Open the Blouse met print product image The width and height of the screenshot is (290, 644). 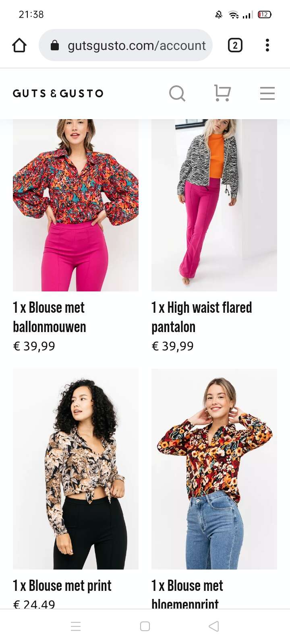(x=76, y=469)
